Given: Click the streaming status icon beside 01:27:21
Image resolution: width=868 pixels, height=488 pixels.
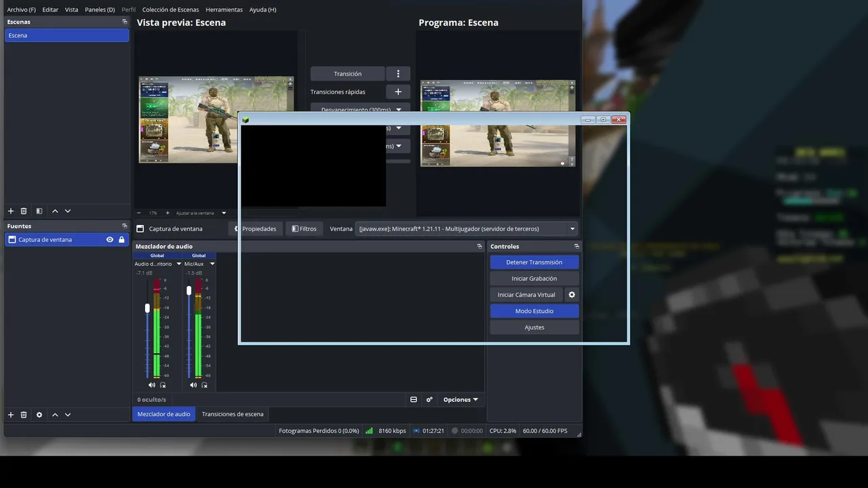Looking at the screenshot, I should pyautogui.click(x=416, y=430).
